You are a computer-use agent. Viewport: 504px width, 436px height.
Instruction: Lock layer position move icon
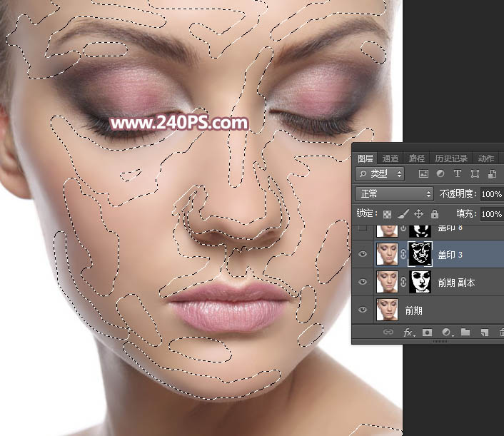click(x=418, y=213)
